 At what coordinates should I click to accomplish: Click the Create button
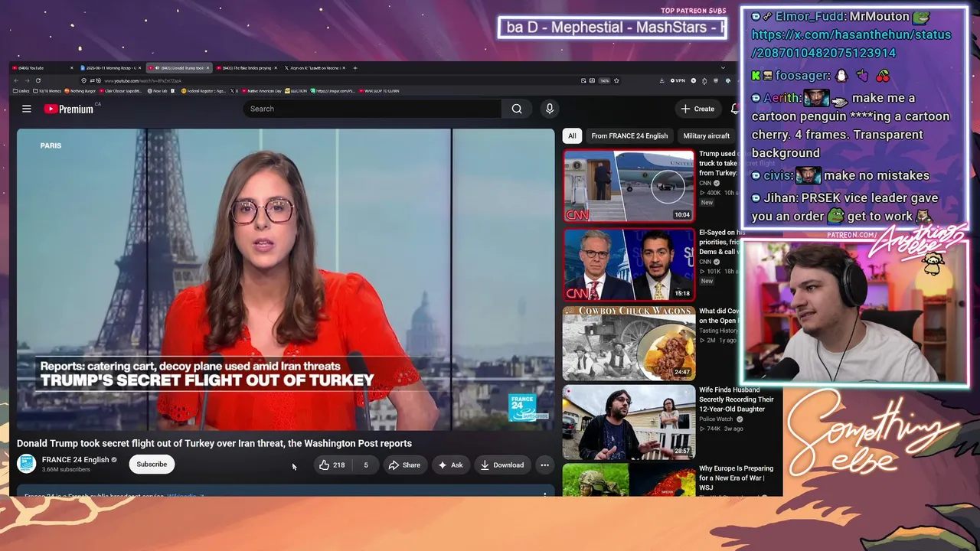click(x=697, y=109)
